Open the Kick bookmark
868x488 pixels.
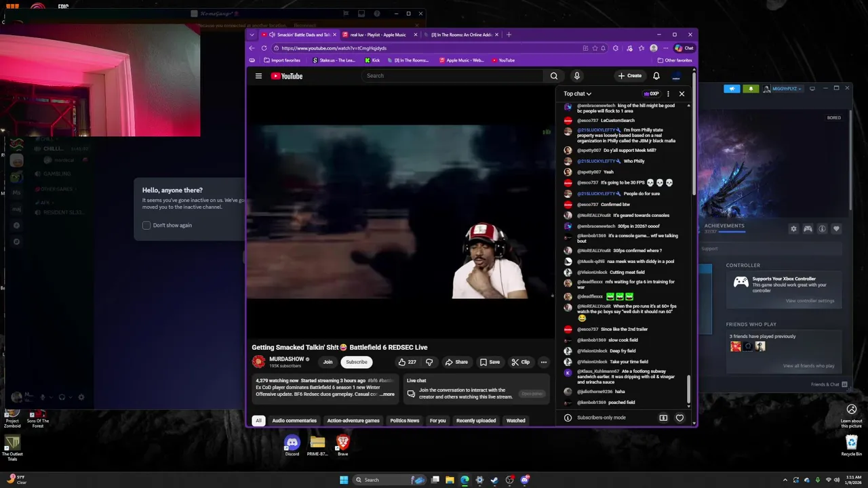point(372,60)
